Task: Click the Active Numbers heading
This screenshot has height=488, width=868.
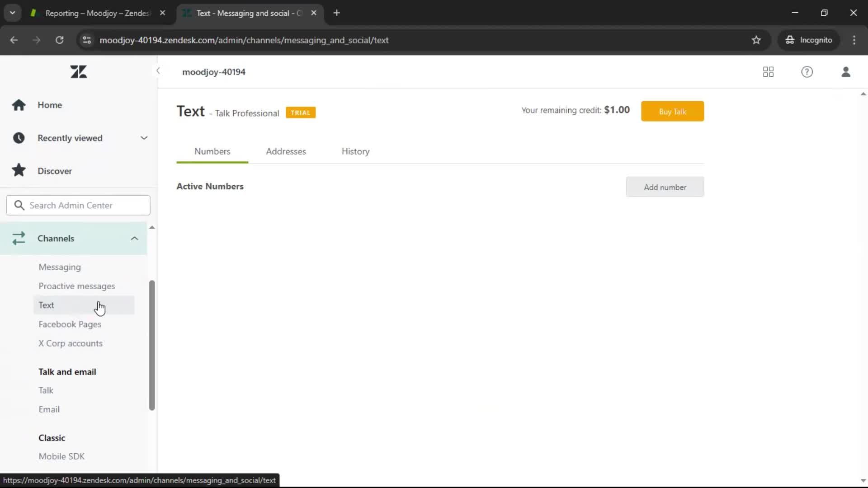Action: click(x=210, y=186)
